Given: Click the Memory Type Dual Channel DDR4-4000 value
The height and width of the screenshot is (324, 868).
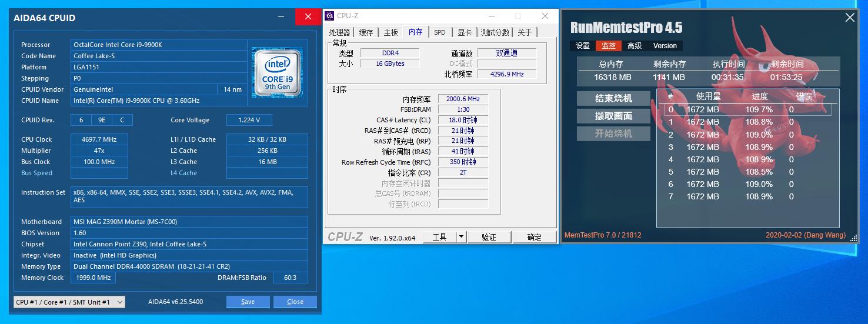Looking at the screenshot, I should click(x=189, y=266).
